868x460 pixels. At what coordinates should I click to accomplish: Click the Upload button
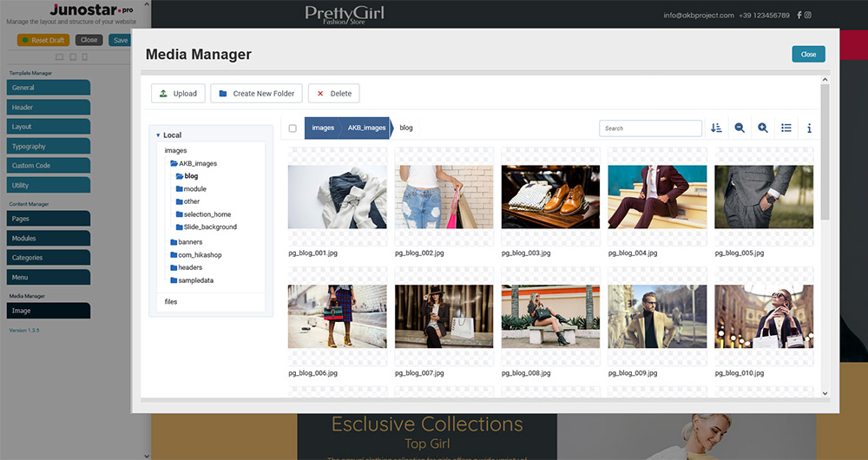(176, 94)
